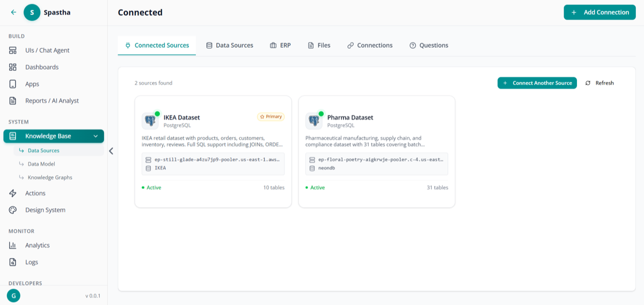The width and height of the screenshot is (644, 305).
Task: Switch to Data Sources tab
Action: tap(230, 46)
